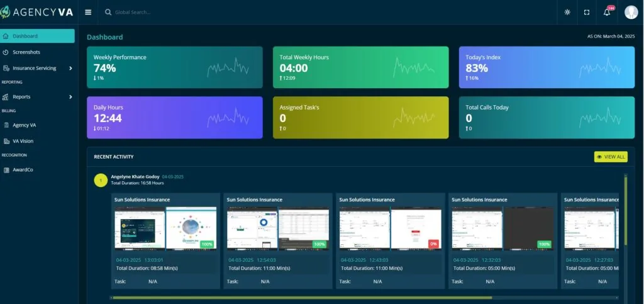
Task: Click the 04-03-2025 13:03:01 timestamp
Action: click(x=140, y=260)
